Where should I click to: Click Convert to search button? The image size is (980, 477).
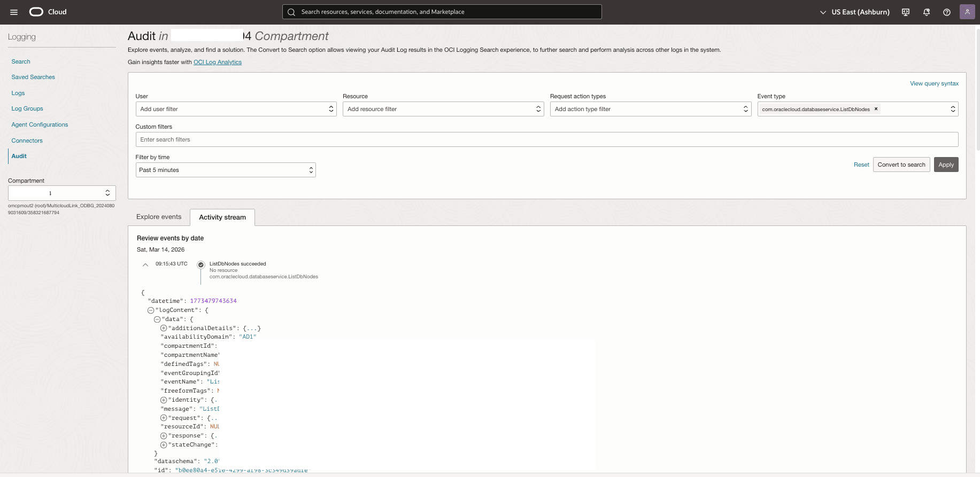[x=901, y=165]
